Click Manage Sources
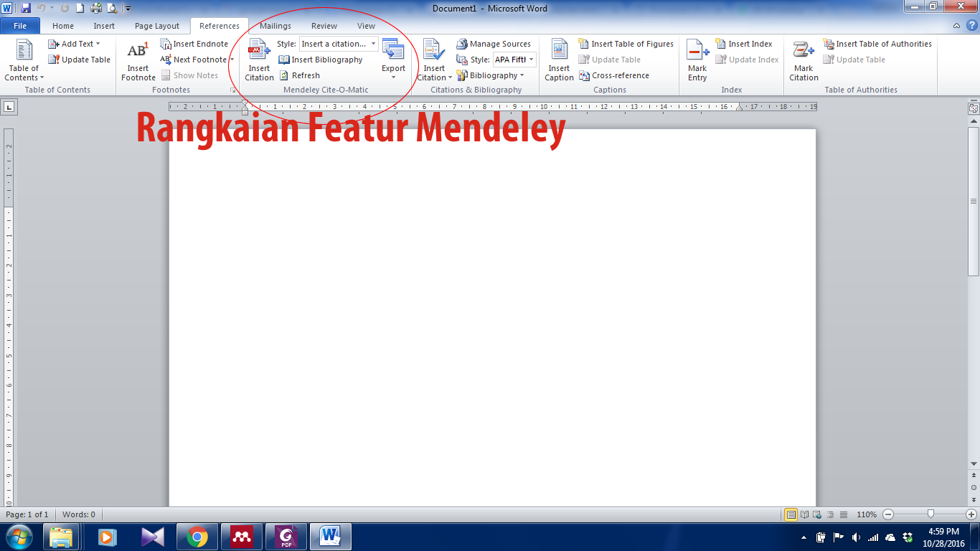 (x=494, y=44)
